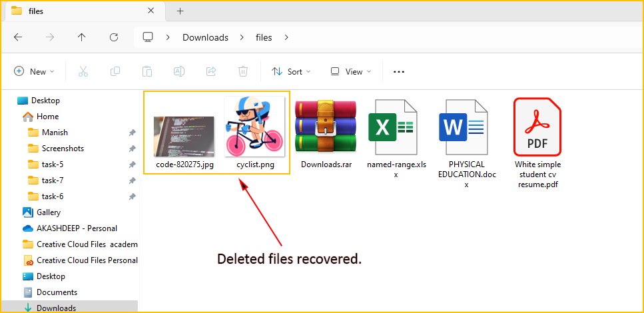The height and width of the screenshot is (313, 644).
Task: Open the See more ellipsis menu
Action: (x=399, y=72)
